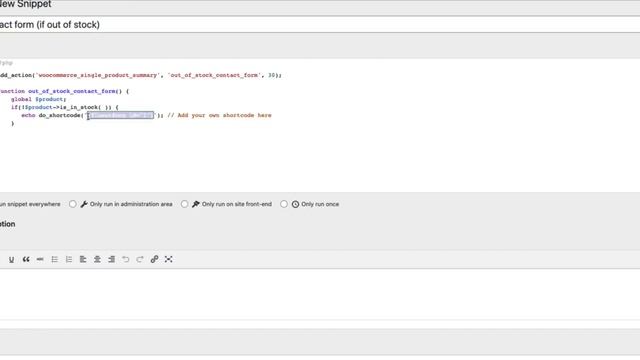The image size is (640, 360).
Task: Align description text left
Action: click(x=83, y=259)
